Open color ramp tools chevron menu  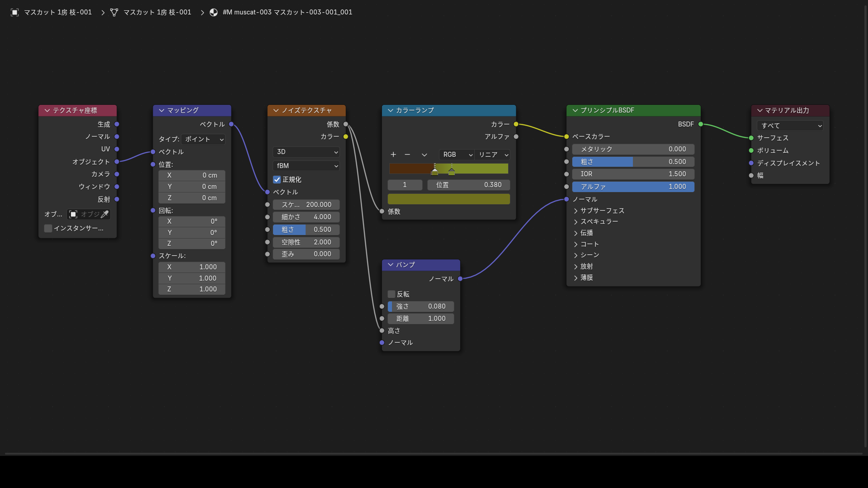pyautogui.click(x=424, y=155)
